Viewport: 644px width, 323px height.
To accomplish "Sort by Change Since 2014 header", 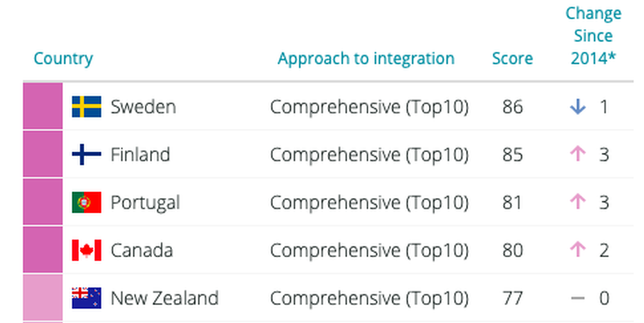I will 594,35.
